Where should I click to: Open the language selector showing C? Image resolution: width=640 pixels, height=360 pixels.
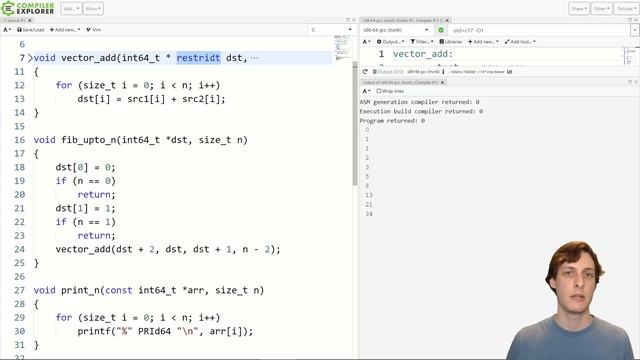[x=331, y=30]
